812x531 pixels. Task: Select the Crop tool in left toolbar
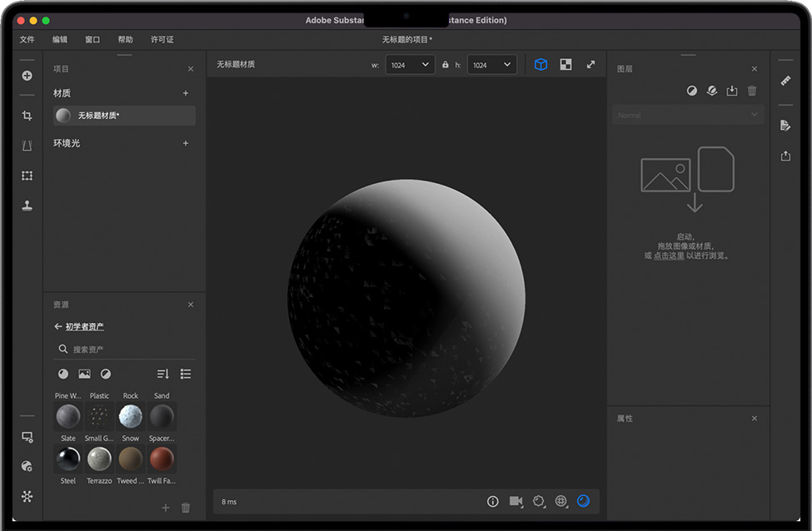27,116
